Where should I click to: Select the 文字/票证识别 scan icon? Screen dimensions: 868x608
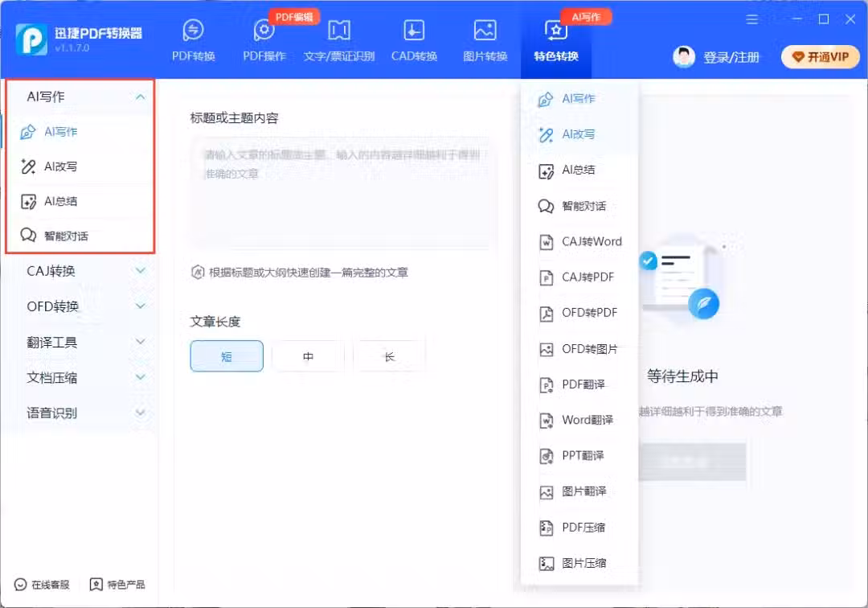pos(339,31)
